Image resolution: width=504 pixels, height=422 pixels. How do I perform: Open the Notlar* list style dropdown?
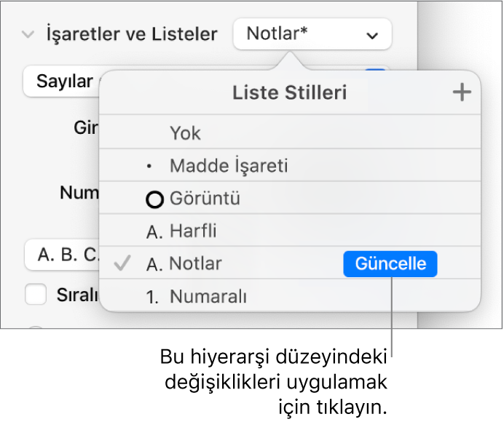coord(312,34)
